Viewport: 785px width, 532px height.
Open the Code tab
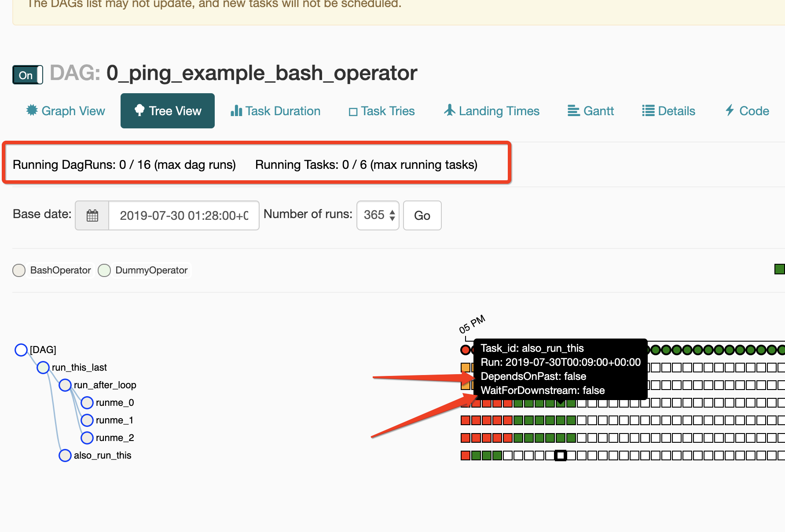[747, 111]
